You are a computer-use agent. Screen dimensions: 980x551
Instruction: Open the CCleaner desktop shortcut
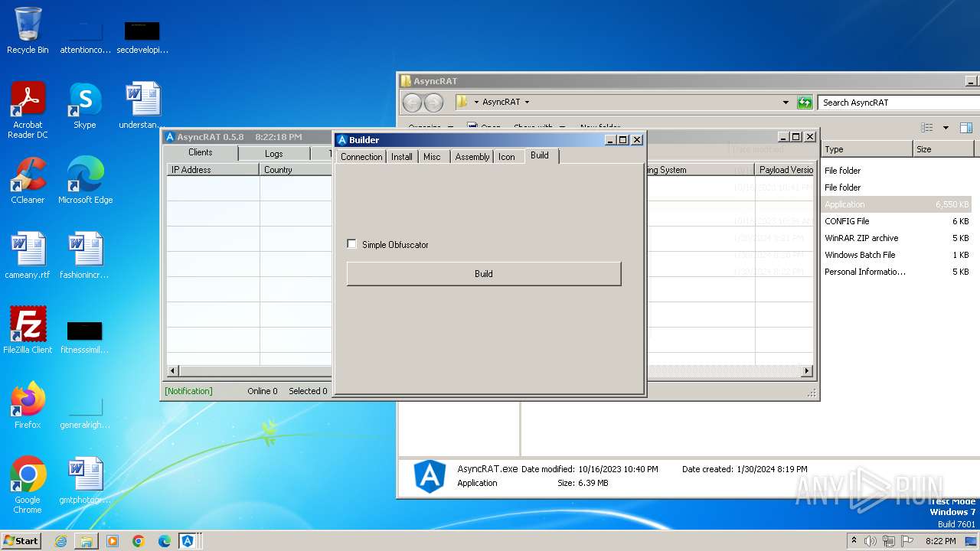pyautogui.click(x=28, y=181)
